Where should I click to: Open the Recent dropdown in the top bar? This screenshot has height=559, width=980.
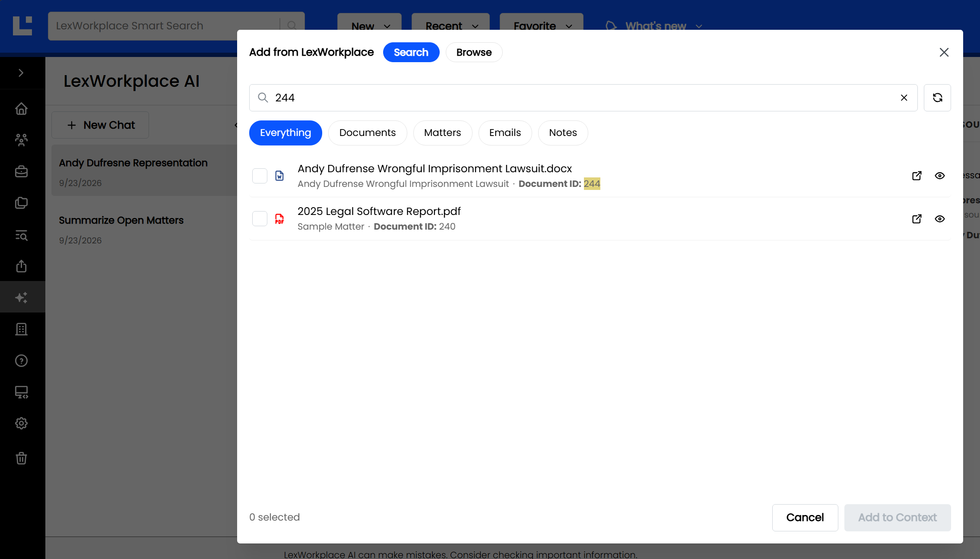[450, 26]
